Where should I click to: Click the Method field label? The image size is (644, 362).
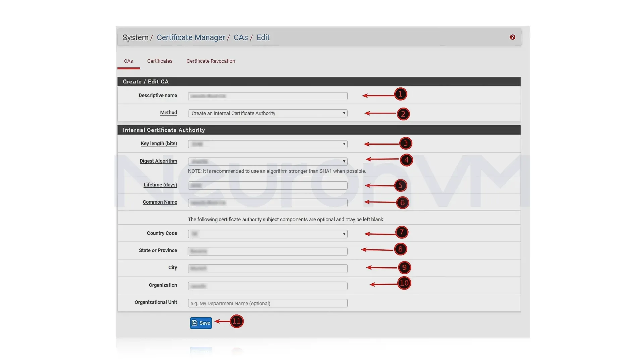pyautogui.click(x=168, y=113)
